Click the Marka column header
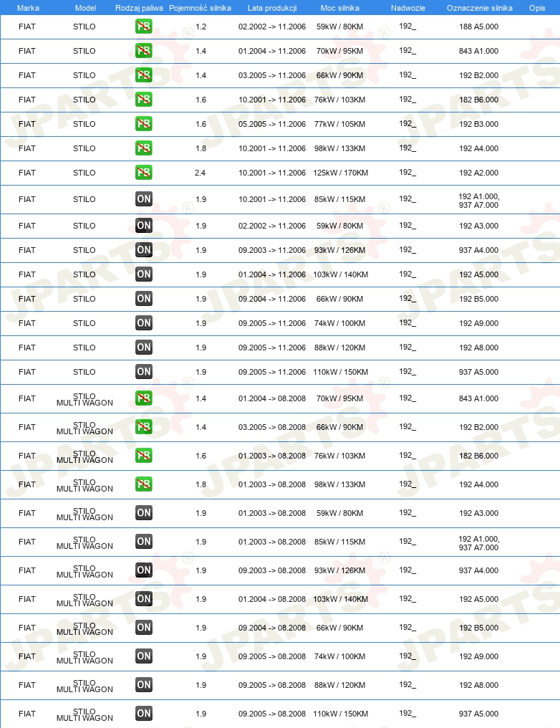 (x=28, y=8)
